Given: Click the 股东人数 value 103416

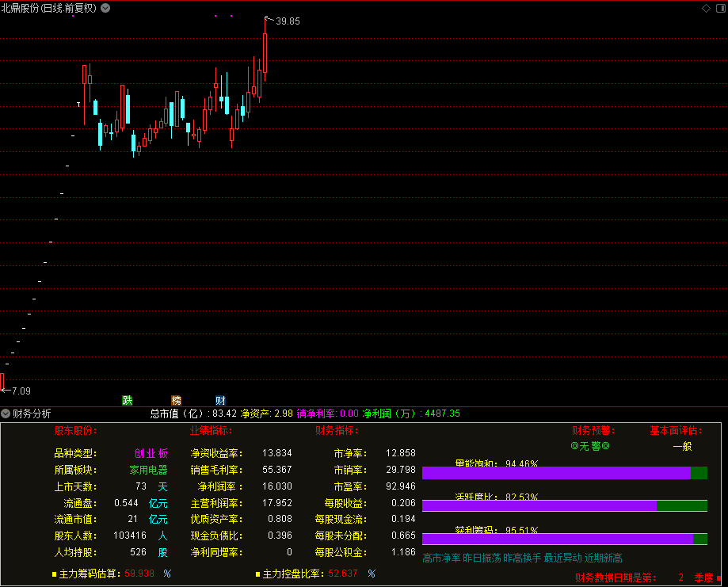Looking at the screenshot, I should click(130, 536).
